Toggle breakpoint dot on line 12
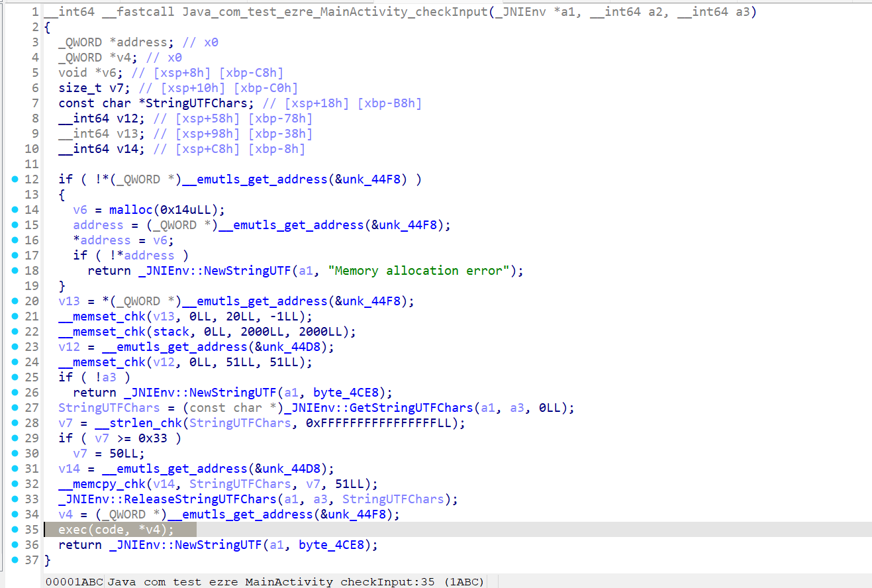This screenshot has height=588, width=872. (x=15, y=179)
